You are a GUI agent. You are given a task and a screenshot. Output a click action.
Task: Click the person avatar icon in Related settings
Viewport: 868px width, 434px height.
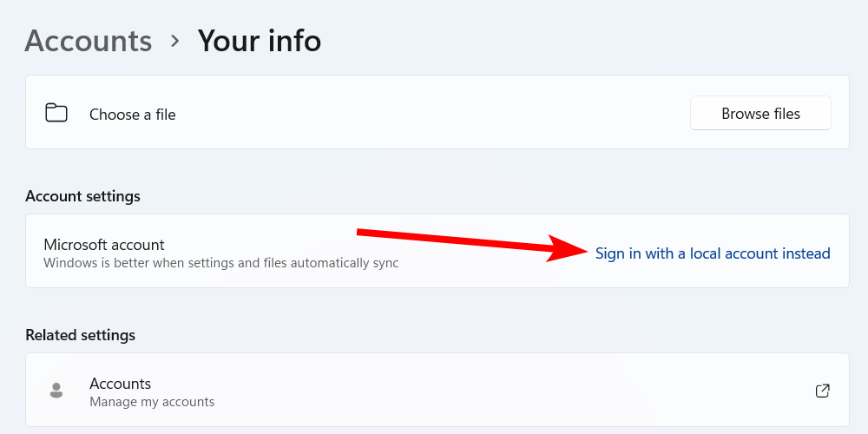[56, 391]
